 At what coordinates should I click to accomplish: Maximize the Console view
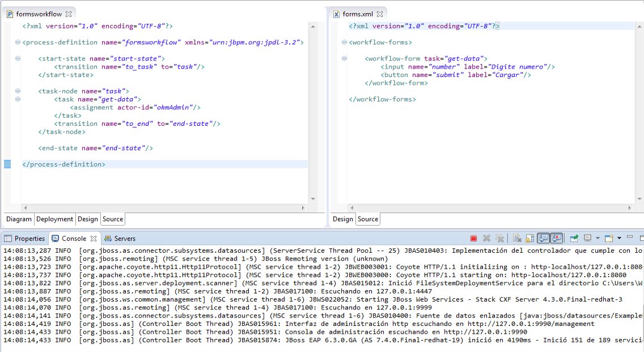click(641, 238)
